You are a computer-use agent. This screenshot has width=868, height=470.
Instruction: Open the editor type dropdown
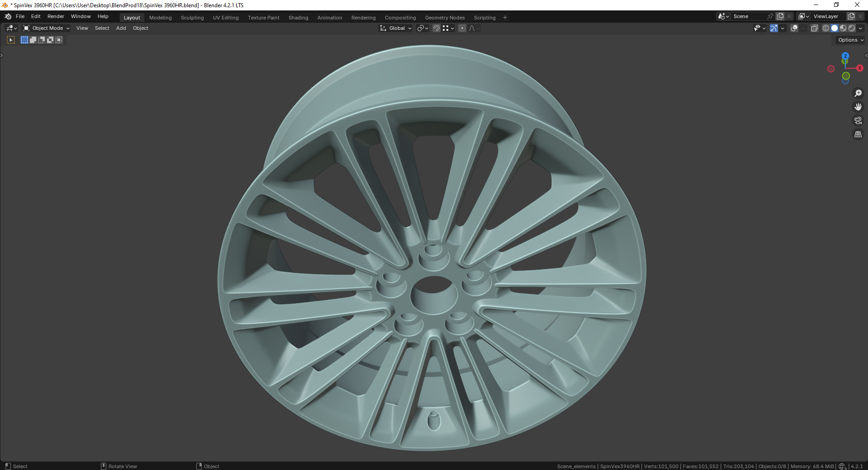coord(12,28)
